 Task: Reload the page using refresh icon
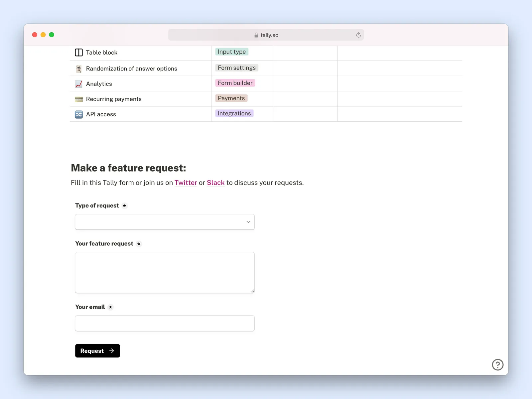(x=358, y=35)
